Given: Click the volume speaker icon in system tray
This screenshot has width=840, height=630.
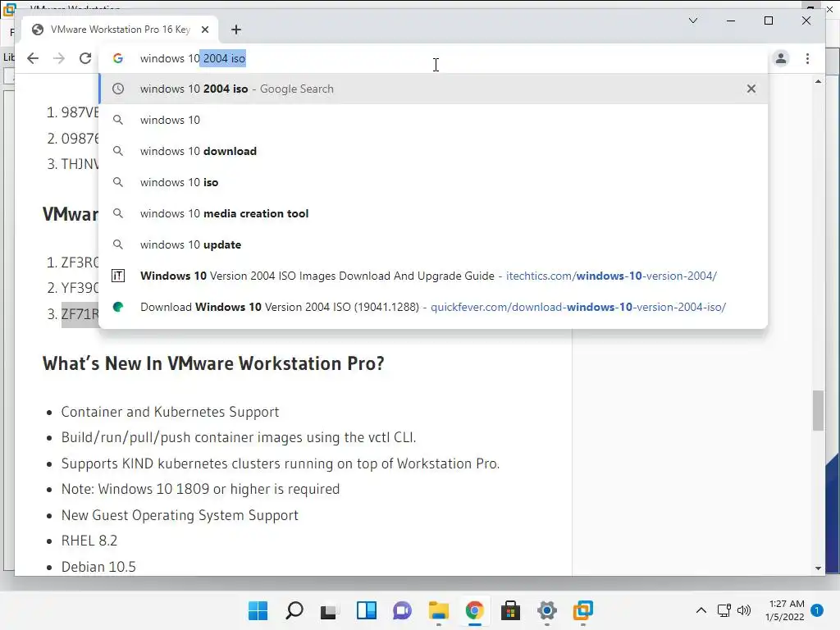Looking at the screenshot, I should click(x=744, y=610).
